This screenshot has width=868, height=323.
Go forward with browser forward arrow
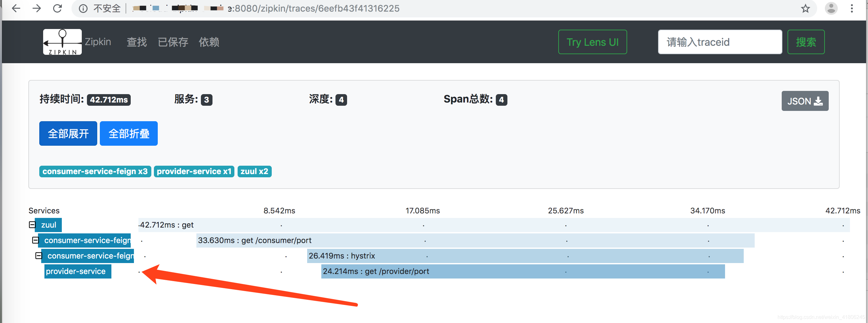[x=36, y=8]
